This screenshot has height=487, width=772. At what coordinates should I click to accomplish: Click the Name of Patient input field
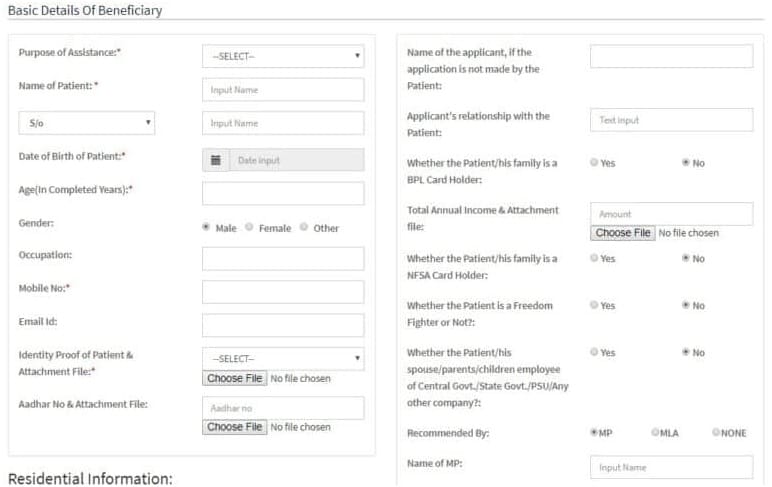pos(283,90)
